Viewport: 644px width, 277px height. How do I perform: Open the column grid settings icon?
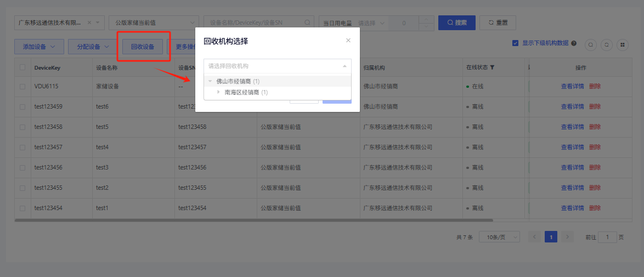(622, 45)
